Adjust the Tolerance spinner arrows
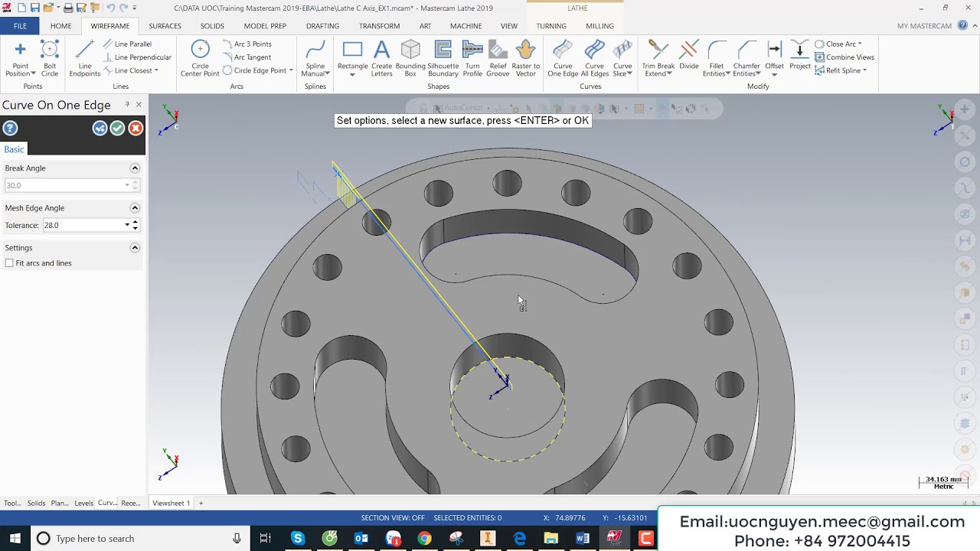Image resolution: width=980 pixels, height=551 pixels. pyautogui.click(x=135, y=225)
